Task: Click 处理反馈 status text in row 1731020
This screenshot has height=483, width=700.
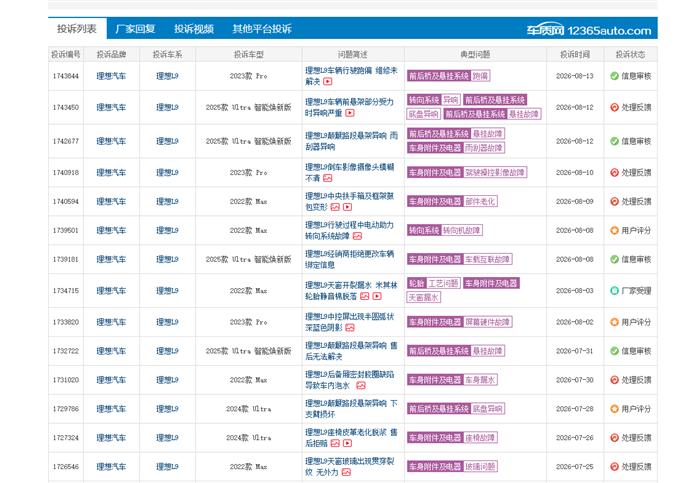Action: point(636,380)
